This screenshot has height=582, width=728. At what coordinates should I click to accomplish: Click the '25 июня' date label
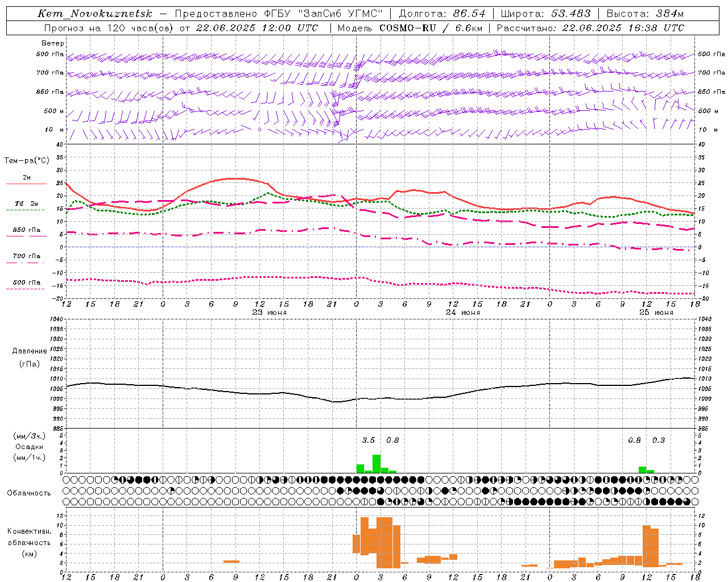(x=656, y=313)
